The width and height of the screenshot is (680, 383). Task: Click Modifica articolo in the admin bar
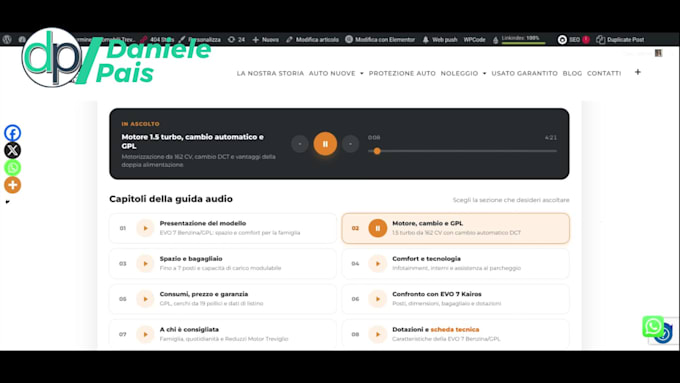pos(312,39)
